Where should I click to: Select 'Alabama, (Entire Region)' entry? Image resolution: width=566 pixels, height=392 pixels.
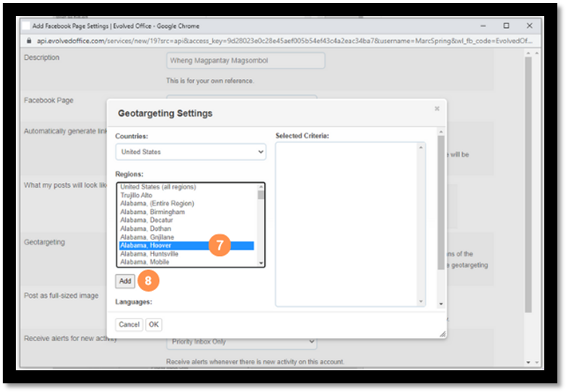coord(157,203)
